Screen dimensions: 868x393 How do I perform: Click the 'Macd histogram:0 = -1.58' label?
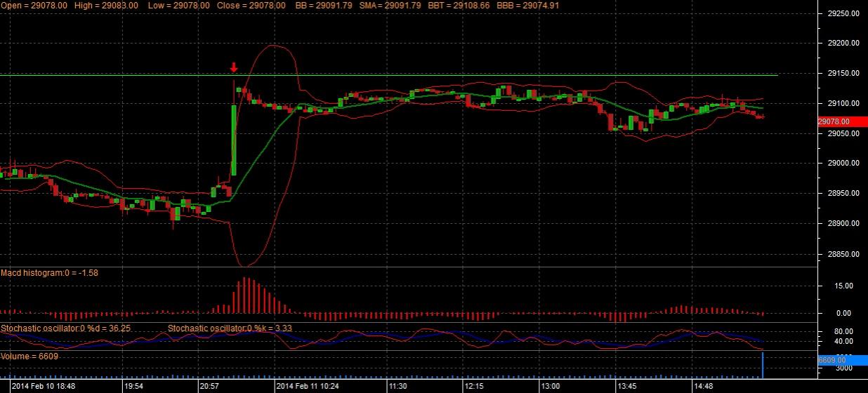(x=50, y=272)
